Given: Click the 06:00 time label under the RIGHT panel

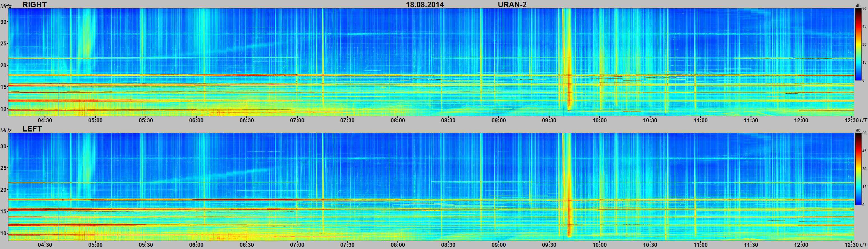Looking at the screenshot, I should coord(196,121).
